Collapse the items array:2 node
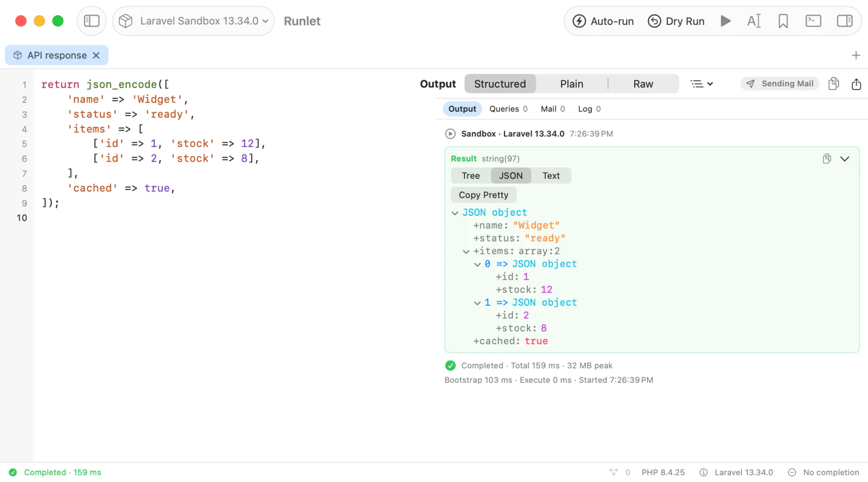This screenshot has width=868, height=482. click(x=466, y=252)
